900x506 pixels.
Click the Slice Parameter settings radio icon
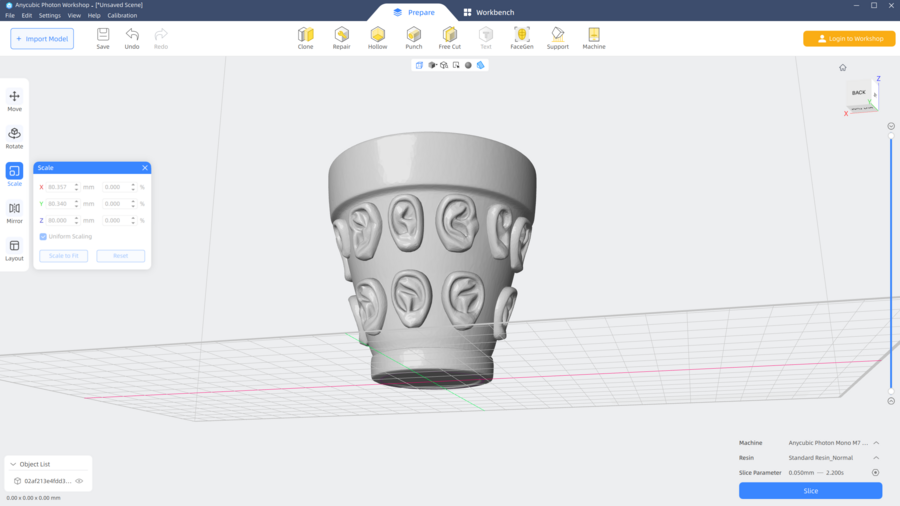[875, 473]
